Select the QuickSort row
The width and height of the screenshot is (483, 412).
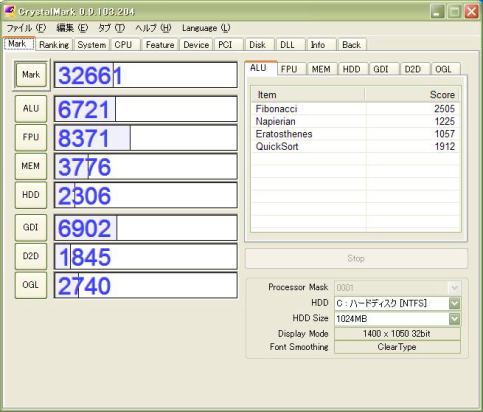click(x=356, y=146)
